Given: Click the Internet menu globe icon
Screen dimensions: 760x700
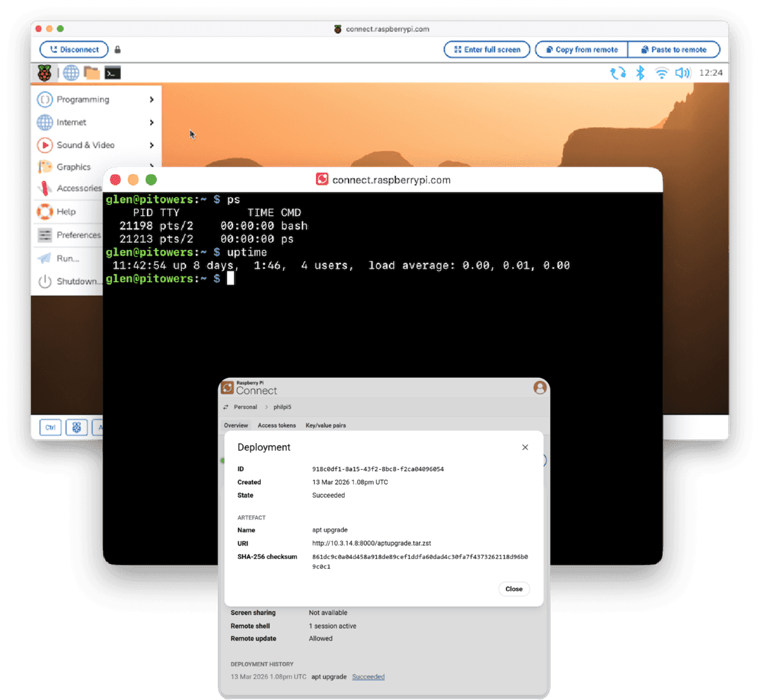Looking at the screenshot, I should click(x=45, y=122).
